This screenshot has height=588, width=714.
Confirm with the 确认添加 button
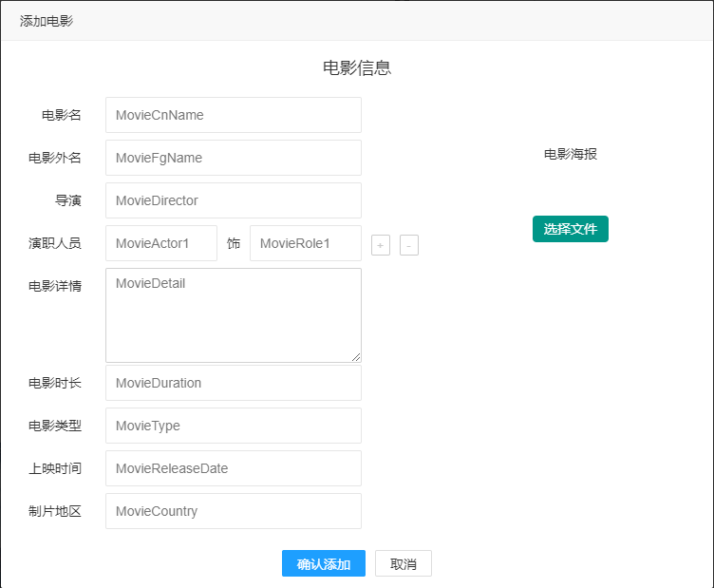(x=324, y=564)
